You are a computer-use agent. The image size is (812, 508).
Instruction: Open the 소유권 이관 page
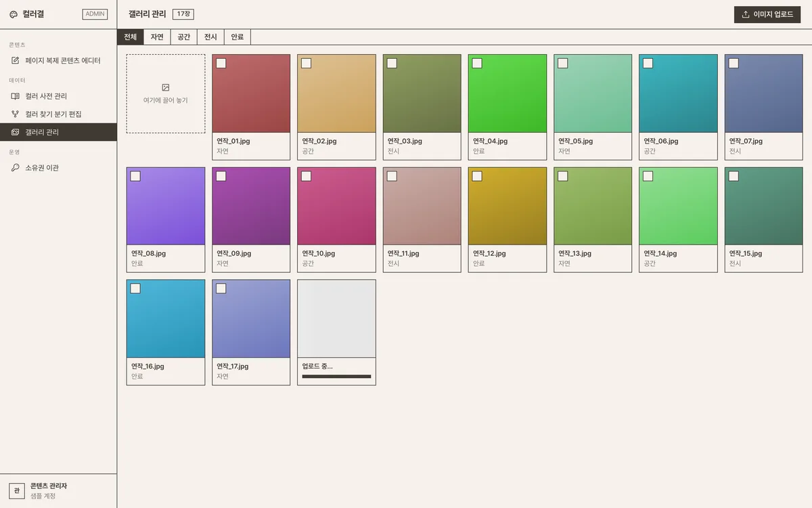coord(58,168)
